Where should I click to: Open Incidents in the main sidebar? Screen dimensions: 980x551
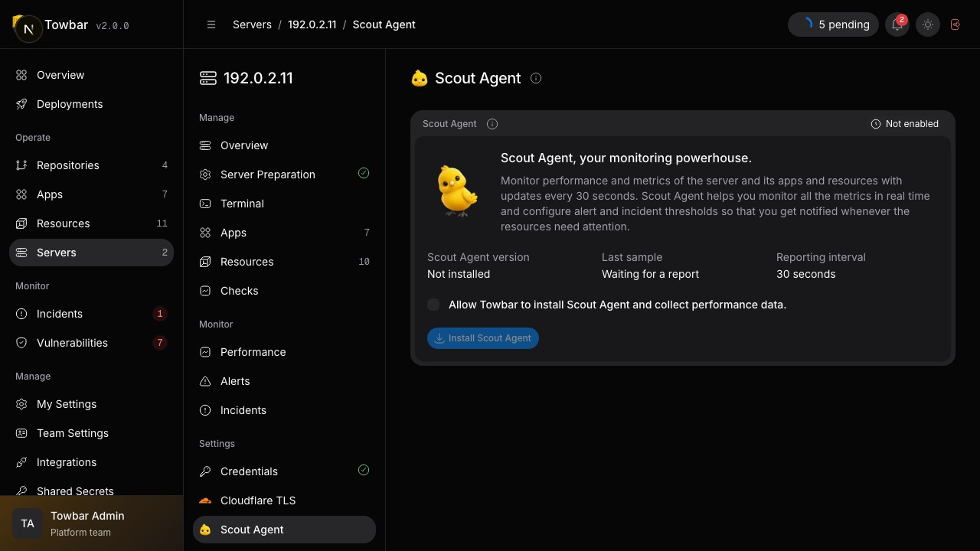coord(91,314)
